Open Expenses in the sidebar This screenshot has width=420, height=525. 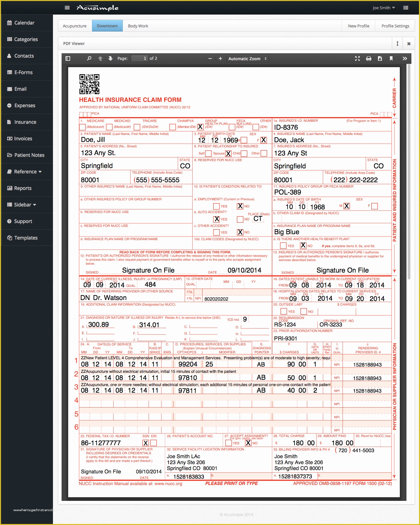coord(27,106)
